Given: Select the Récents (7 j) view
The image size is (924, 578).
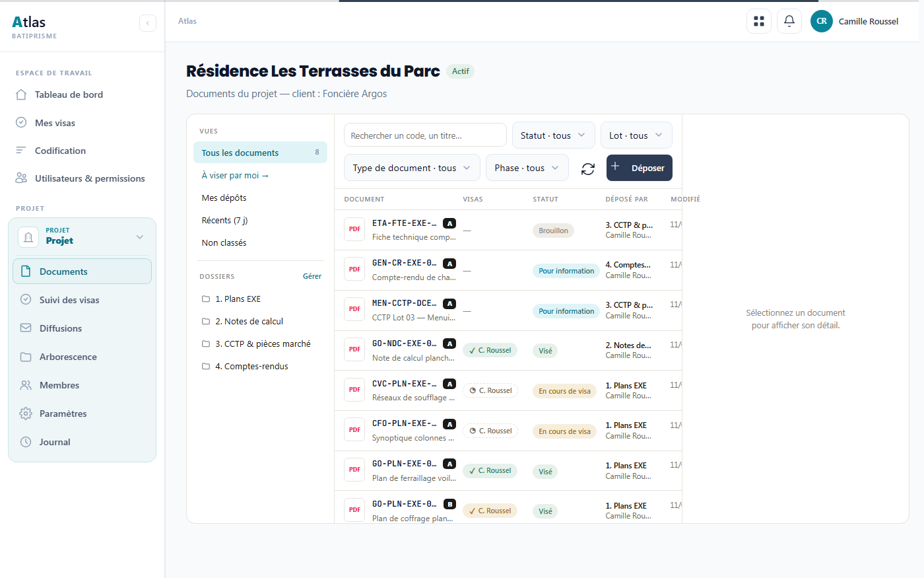Looking at the screenshot, I should [x=260, y=221].
